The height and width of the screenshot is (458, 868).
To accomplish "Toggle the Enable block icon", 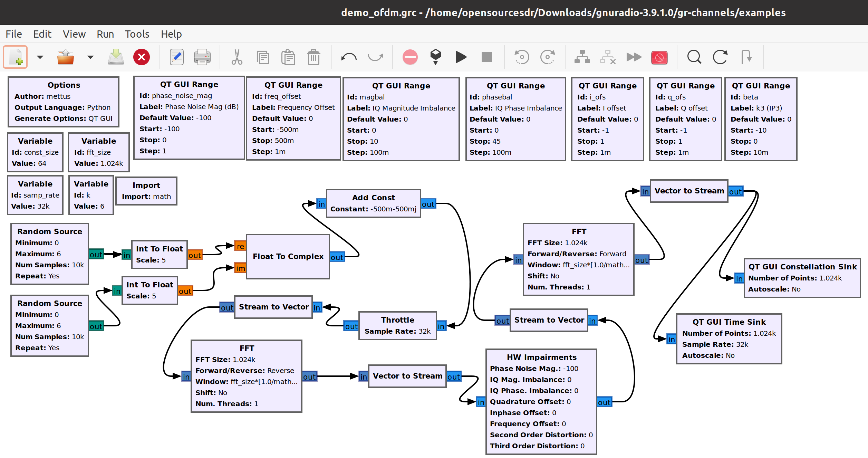I will [x=582, y=57].
